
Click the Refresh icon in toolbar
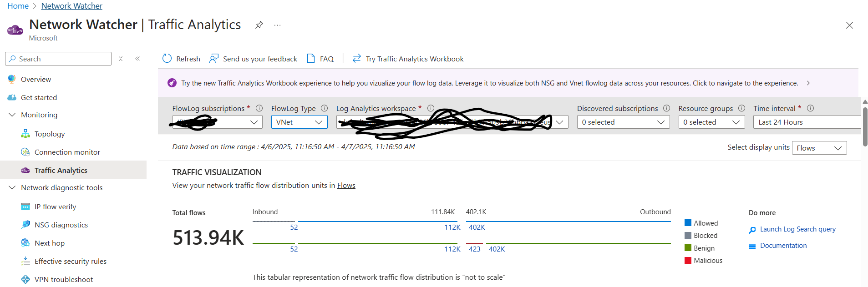pos(167,59)
